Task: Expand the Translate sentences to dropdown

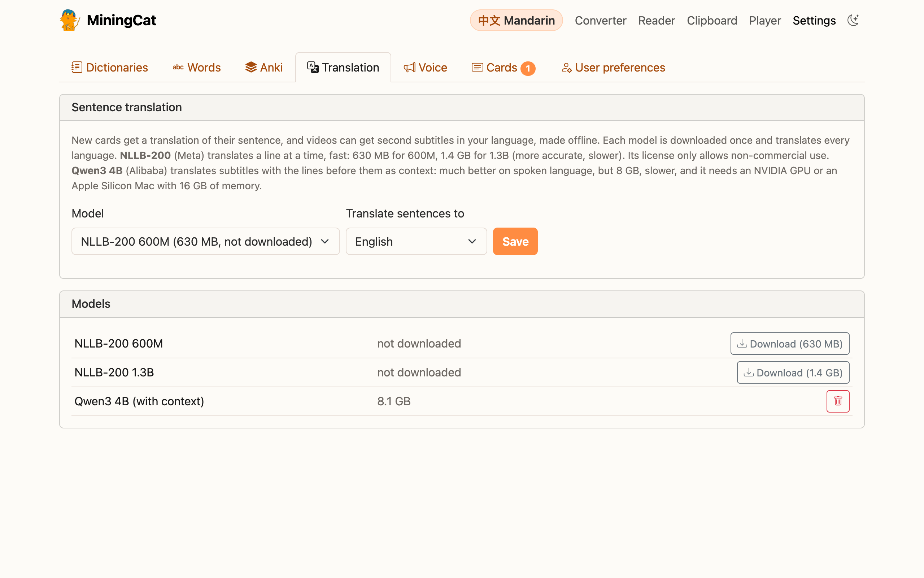Action: tap(416, 241)
